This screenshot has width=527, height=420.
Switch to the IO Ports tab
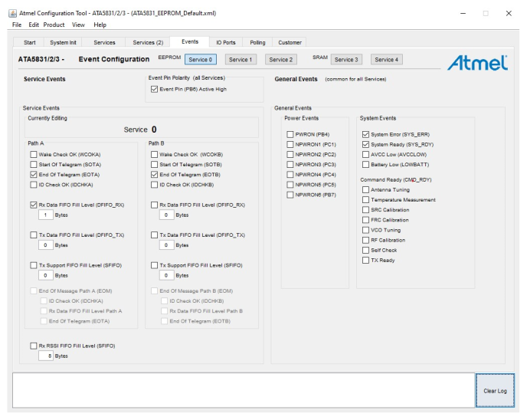tap(225, 42)
